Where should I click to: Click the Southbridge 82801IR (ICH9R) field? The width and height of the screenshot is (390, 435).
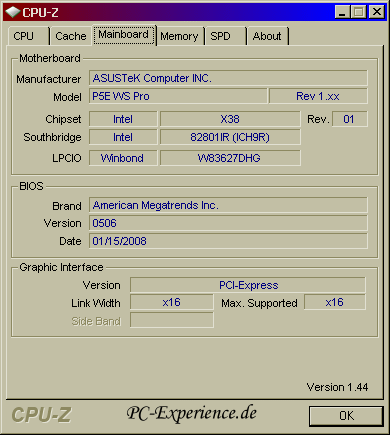point(230,137)
